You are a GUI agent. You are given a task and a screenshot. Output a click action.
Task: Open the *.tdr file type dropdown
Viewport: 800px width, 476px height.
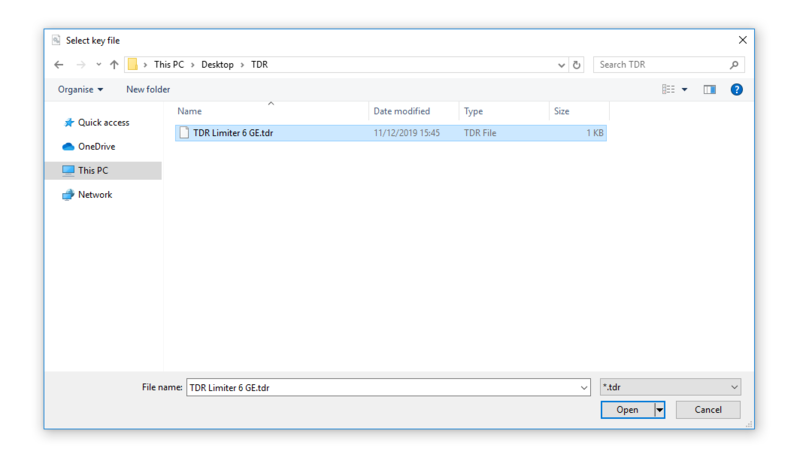(670, 387)
